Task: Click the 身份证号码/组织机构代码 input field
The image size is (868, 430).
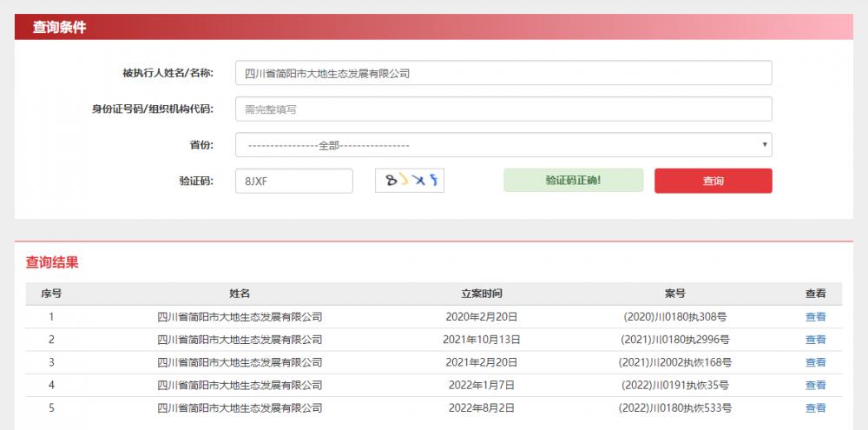Action: 503,109
